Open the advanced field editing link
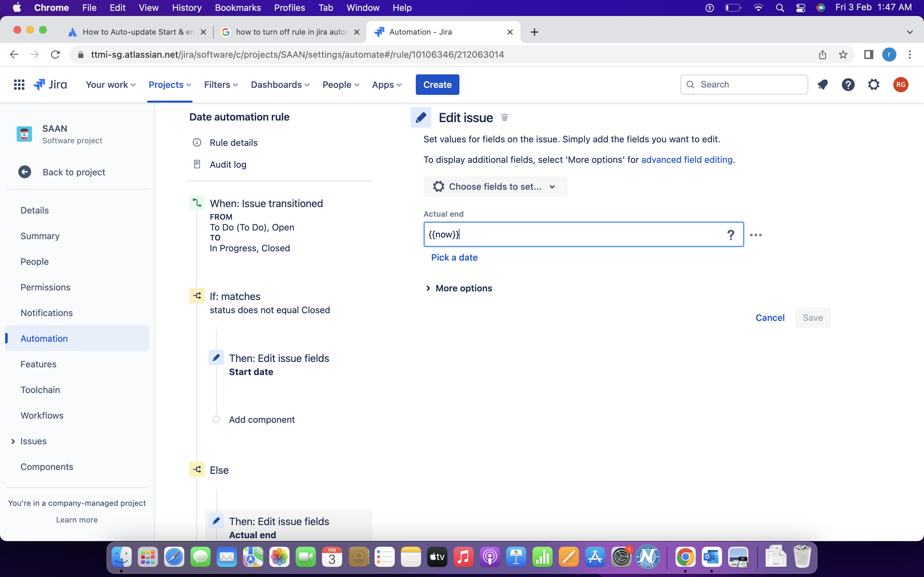Image resolution: width=924 pixels, height=577 pixels. tap(686, 160)
